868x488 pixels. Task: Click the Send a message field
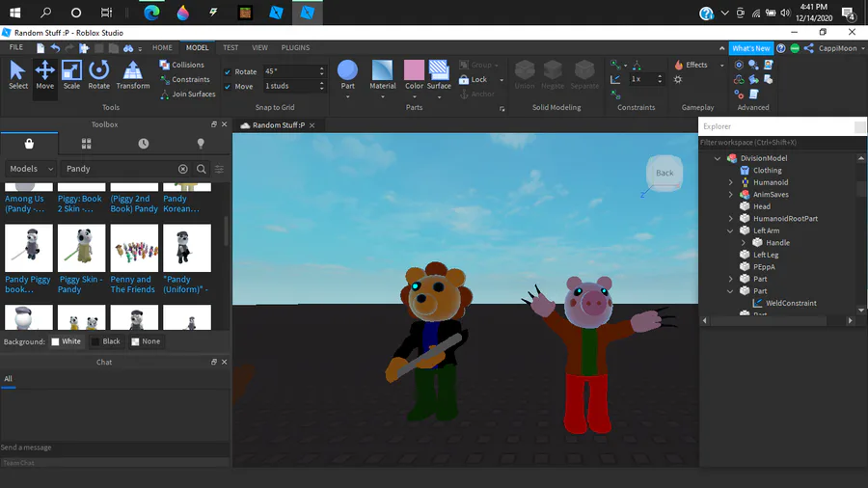(115, 447)
